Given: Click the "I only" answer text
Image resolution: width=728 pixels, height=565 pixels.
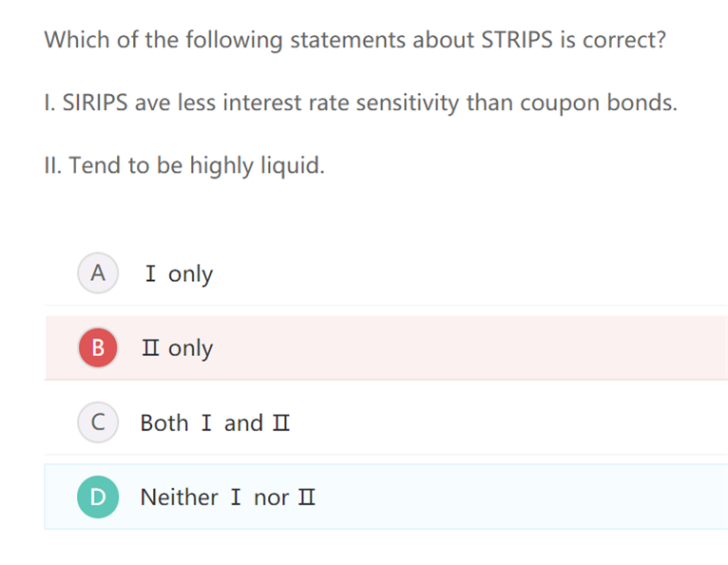Looking at the screenshot, I should (179, 274).
